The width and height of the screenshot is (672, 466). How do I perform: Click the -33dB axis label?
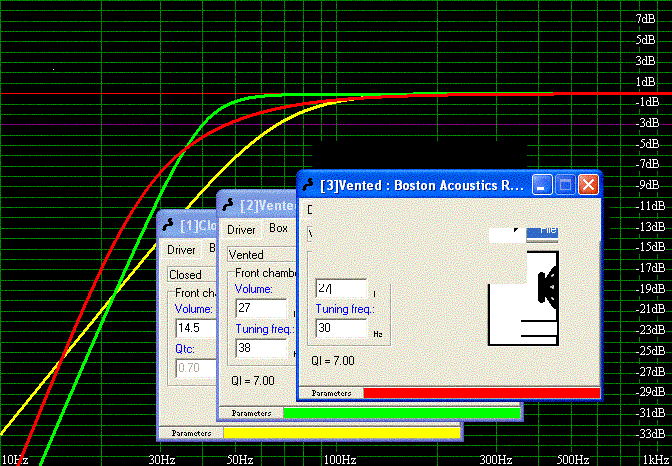[649, 433]
